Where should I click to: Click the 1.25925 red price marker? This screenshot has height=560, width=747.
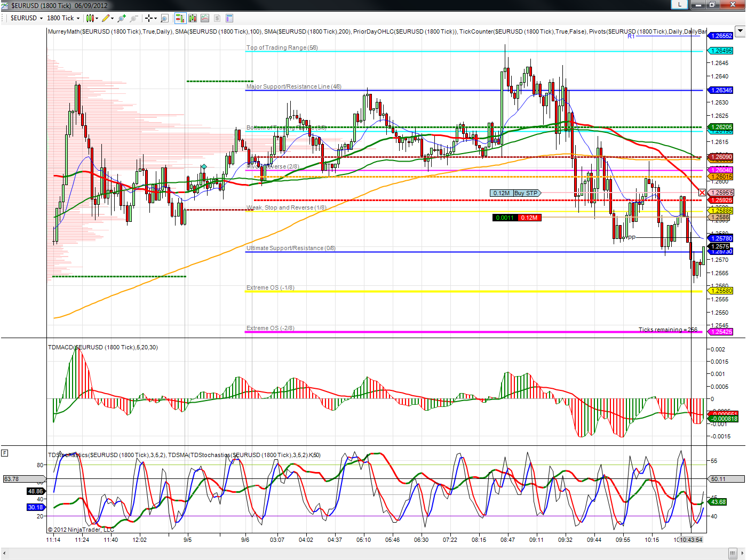[x=721, y=201]
